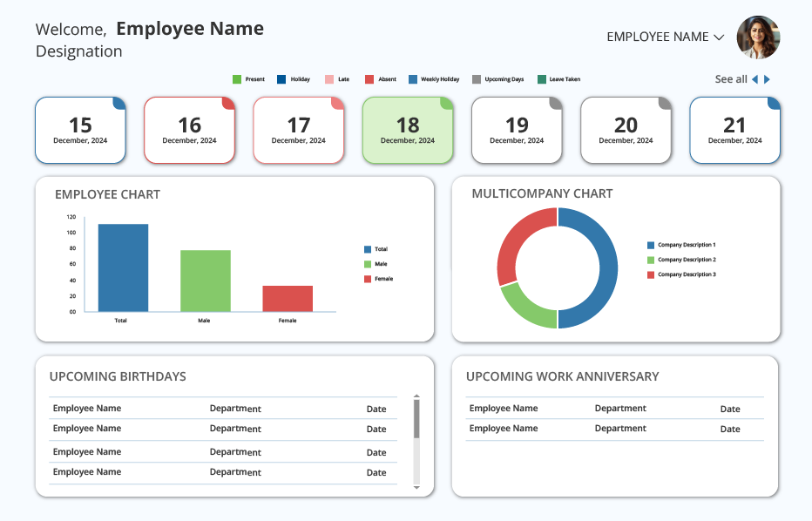Image resolution: width=812 pixels, height=521 pixels.
Task: Click the Weekly Holiday legend icon
Action: pos(413,79)
